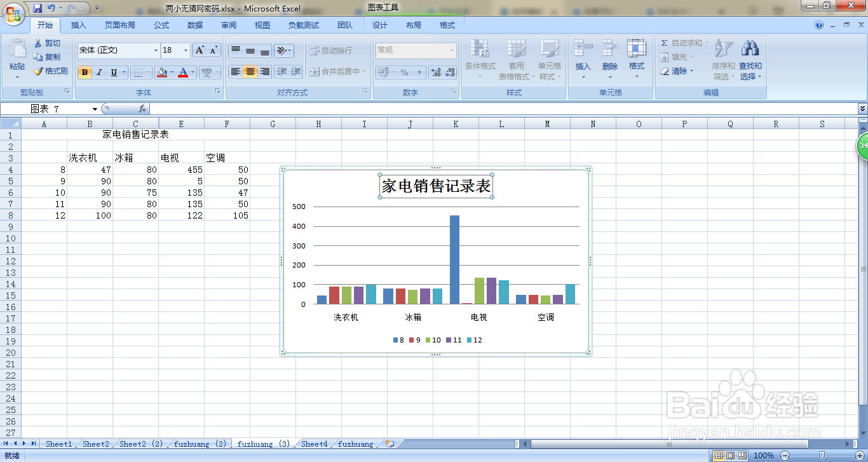Open Excel Help question mark
Image resolution: width=868 pixels, height=462 pixels.
click(819, 25)
